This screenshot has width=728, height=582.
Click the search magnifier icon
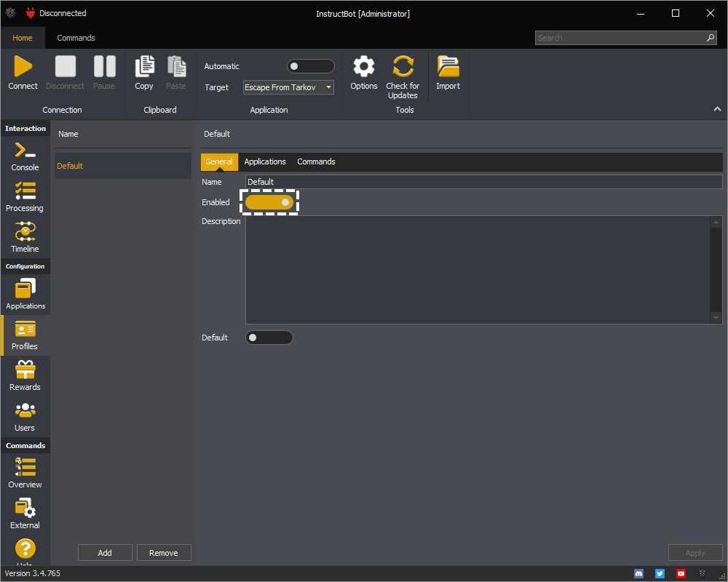point(711,38)
